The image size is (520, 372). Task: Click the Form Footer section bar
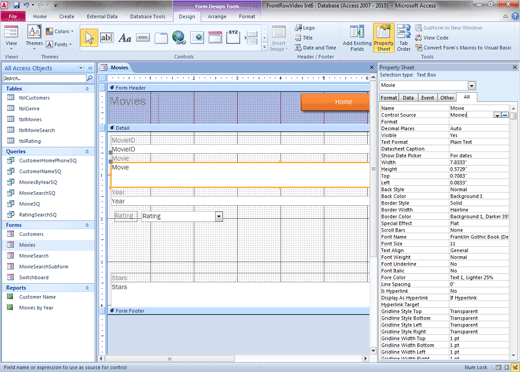pos(238,311)
